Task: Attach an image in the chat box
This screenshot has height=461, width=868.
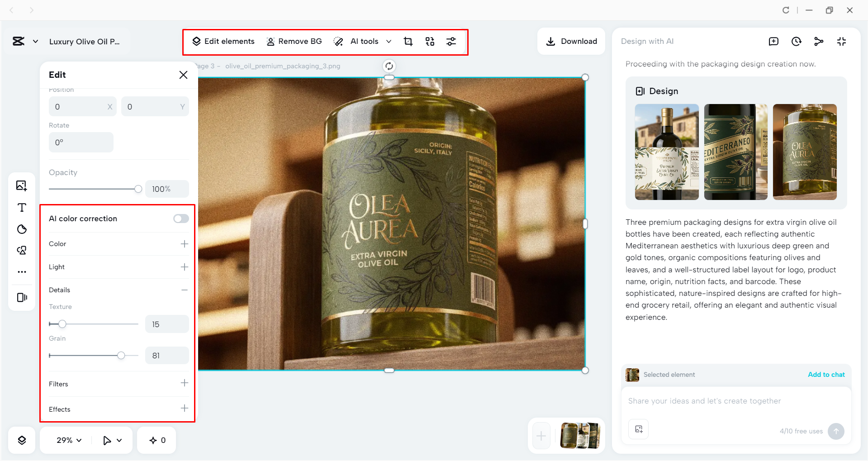Action: tap(639, 429)
